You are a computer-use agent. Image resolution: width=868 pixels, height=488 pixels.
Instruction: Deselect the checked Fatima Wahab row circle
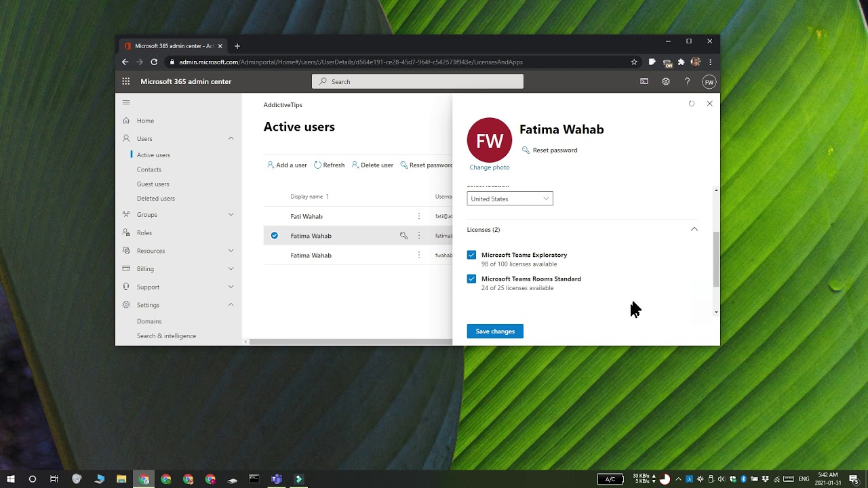pos(275,236)
